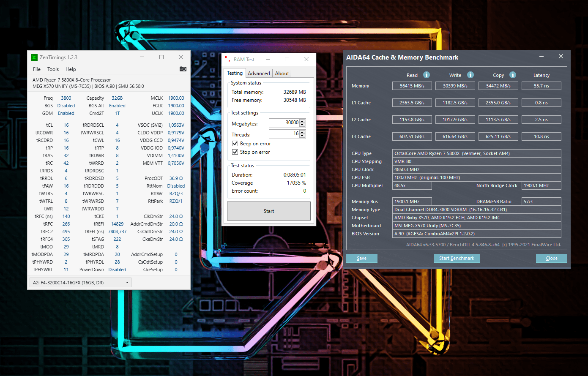Image resolution: width=588 pixels, height=376 pixels.
Task: Click the Memory Copy value 54472 MB/s
Action: click(x=498, y=86)
